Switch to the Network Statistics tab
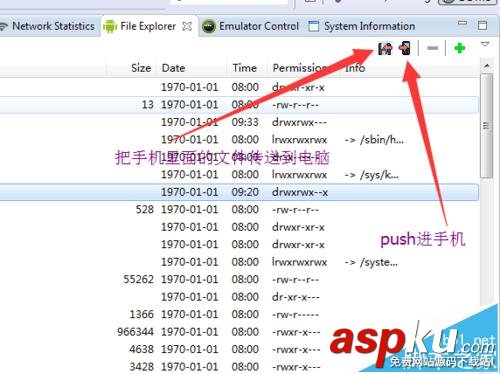The width and height of the screenshot is (500, 374). (x=47, y=26)
